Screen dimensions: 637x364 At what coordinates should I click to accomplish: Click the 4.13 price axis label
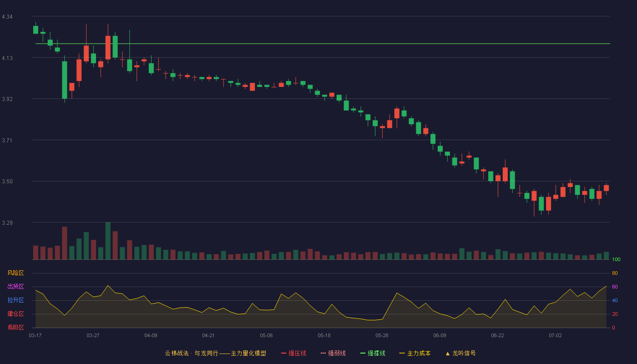point(7,58)
